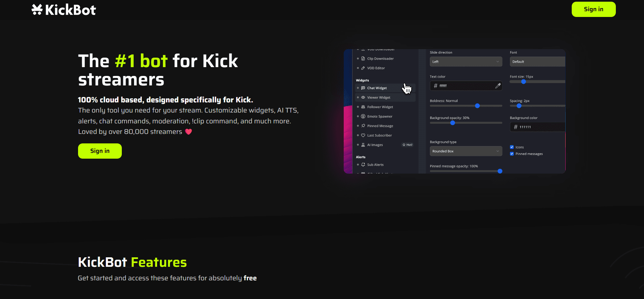This screenshot has width=644, height=299.
Task: Click the Alerts section heading in the sidebar
Action: tap(361, 157)
